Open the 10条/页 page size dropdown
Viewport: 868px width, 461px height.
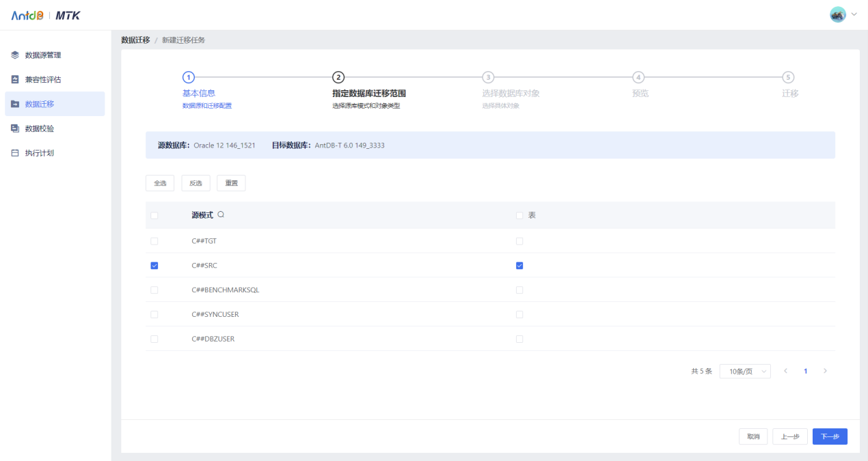tap(744, 371)
